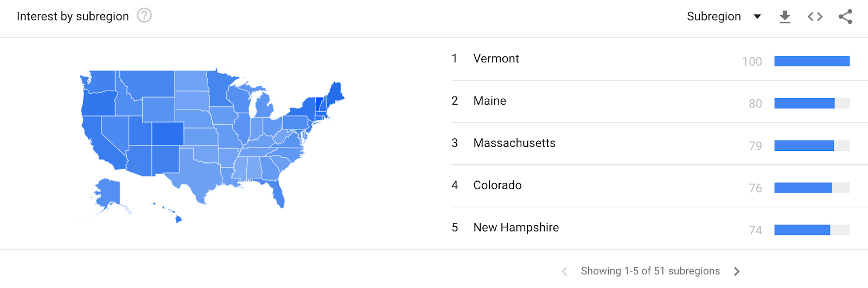Go to next page of subregions
The width and height of the screenshot is (868, 288).
tap(737, 271)
